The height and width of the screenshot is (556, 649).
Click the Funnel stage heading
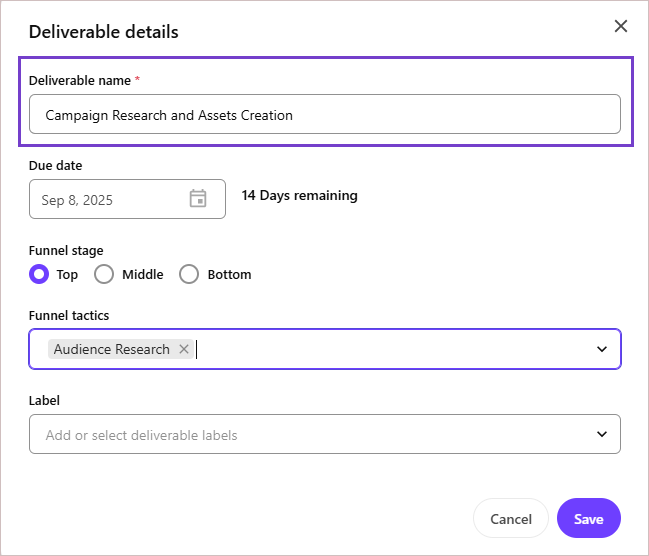(x=66, y=250)
